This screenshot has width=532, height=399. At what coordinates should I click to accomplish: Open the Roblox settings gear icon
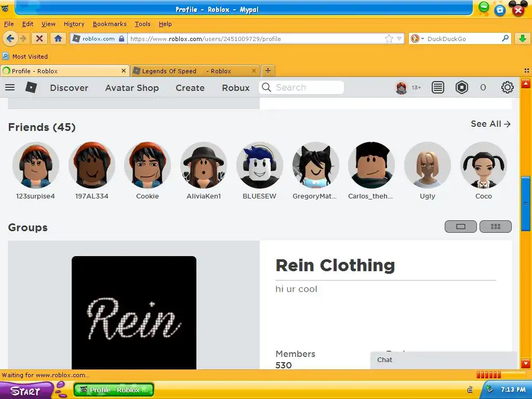click(507, 87)
